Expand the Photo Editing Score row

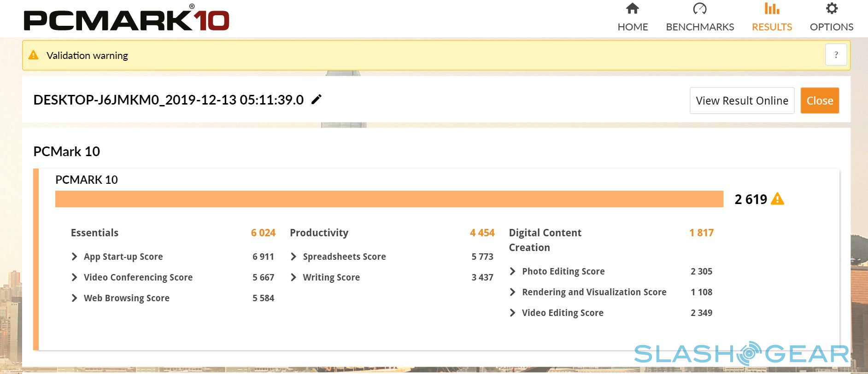[512, 271]
